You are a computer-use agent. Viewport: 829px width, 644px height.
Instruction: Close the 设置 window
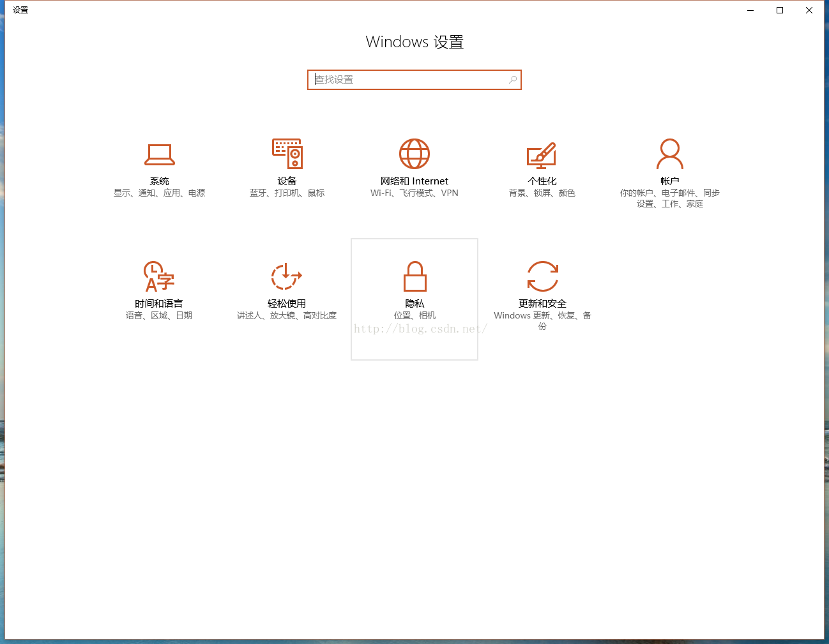click(809, 10)
